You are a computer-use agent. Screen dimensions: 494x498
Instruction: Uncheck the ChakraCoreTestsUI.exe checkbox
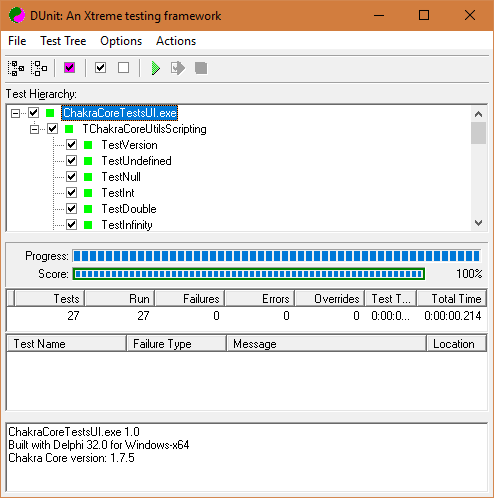[x=33, y=113]
